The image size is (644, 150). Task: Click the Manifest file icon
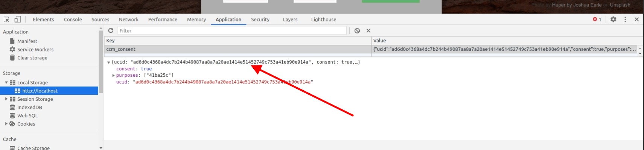pyautogui.click(x=12, y=41)
